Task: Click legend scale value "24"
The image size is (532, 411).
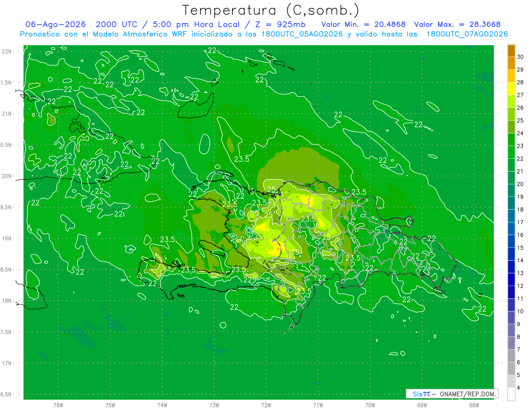Action: (520, 133)
